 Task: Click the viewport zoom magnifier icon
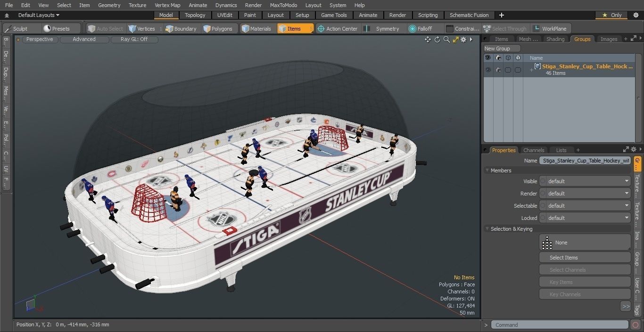click(x=446, y=40)
